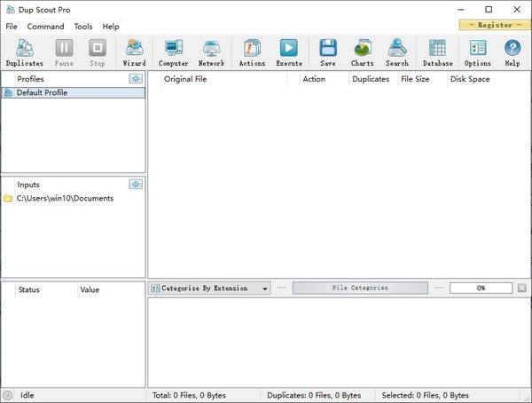Click the close icon beside the 0% progress
The height and width of the screenshot is (403, 532).
click(x=522, y=288)
